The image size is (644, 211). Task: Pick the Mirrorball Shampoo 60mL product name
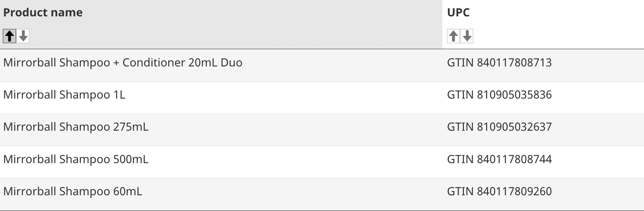72,191
